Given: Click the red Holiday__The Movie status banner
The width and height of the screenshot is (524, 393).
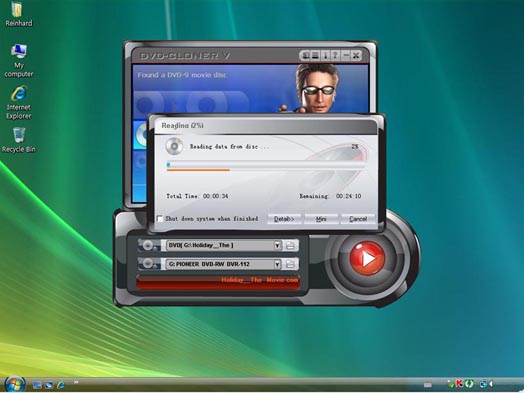Looking at the screenshot, I should 218,282.
